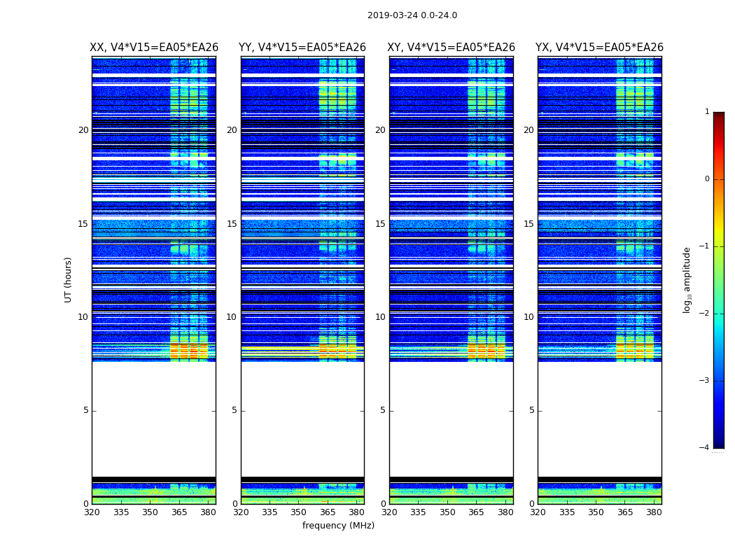The image size is (735, 560).
Task: Click the blank white gap in XX panel
Action: (153, 419)
